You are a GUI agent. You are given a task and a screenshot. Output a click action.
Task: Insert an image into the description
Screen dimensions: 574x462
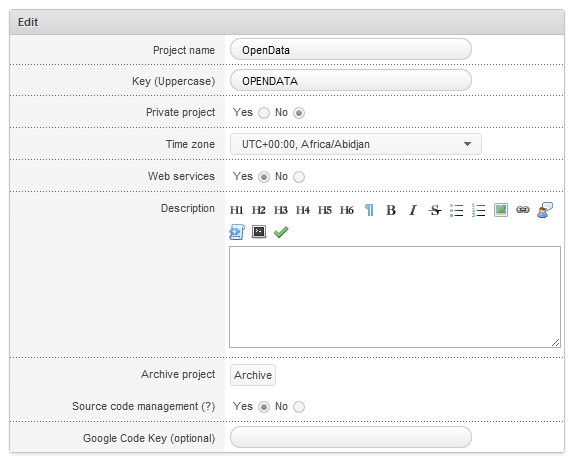[x=501, y=210]
